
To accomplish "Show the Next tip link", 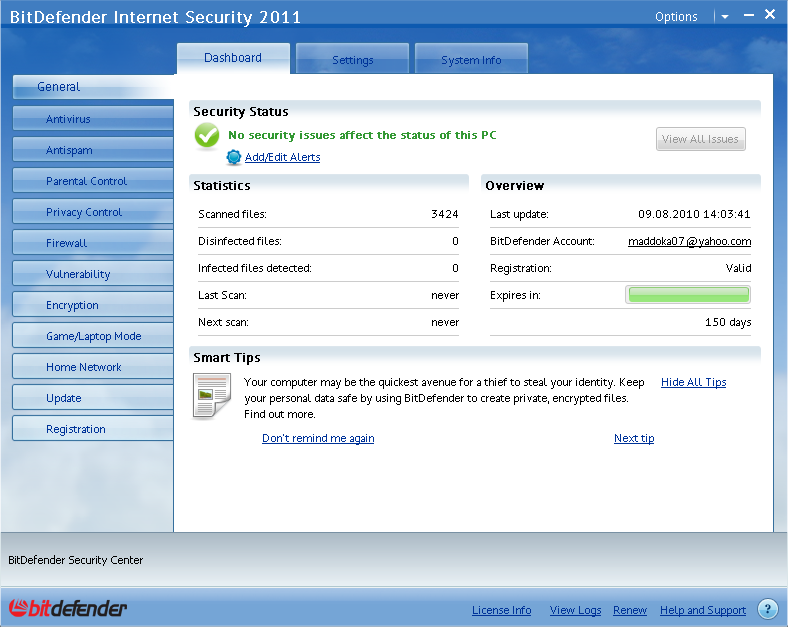I will click(x=633, y=438).
